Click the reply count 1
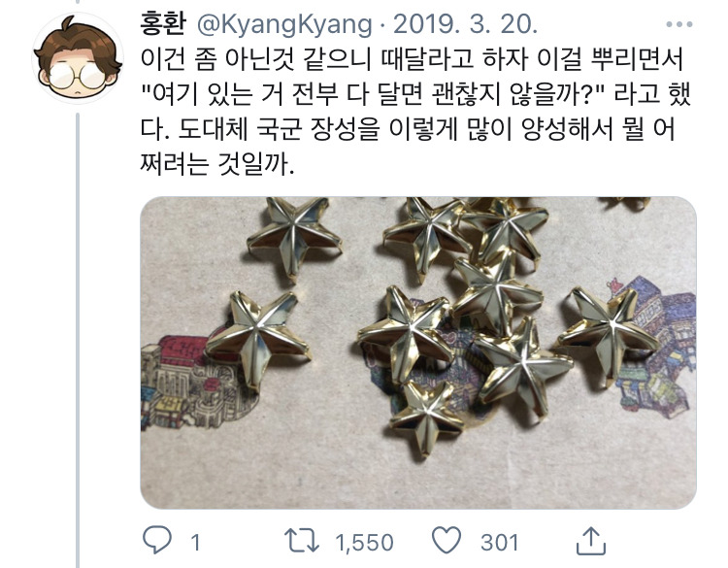This screenshot has height=568, width=728. click(x=195, y=542)
